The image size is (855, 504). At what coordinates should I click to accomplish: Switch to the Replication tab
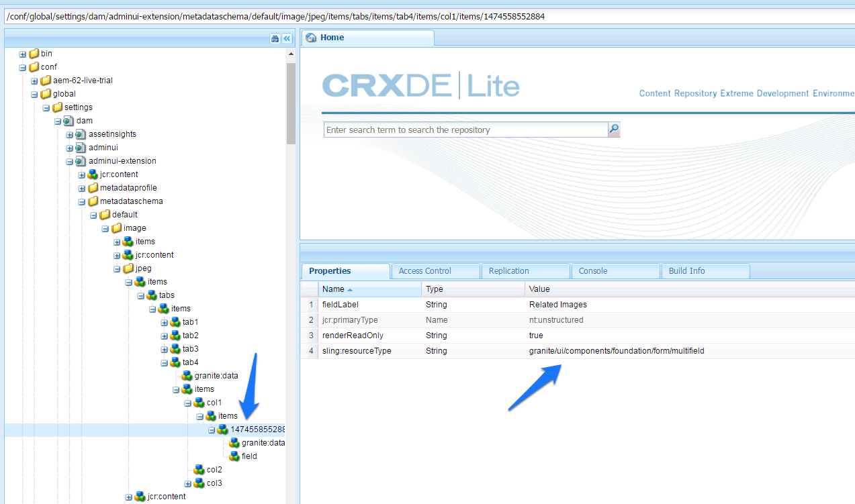(525, 271)
